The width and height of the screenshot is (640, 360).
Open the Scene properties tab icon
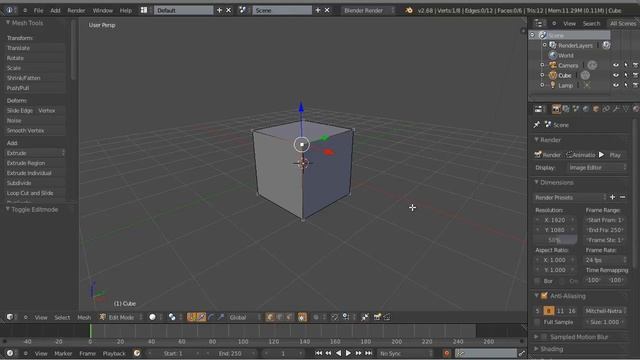tap(576, 109)
